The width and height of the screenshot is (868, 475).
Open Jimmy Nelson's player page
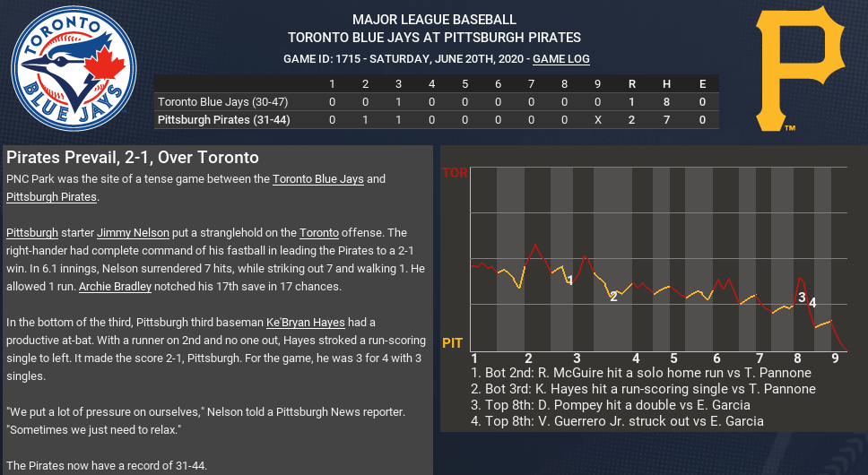click(133, 232)
